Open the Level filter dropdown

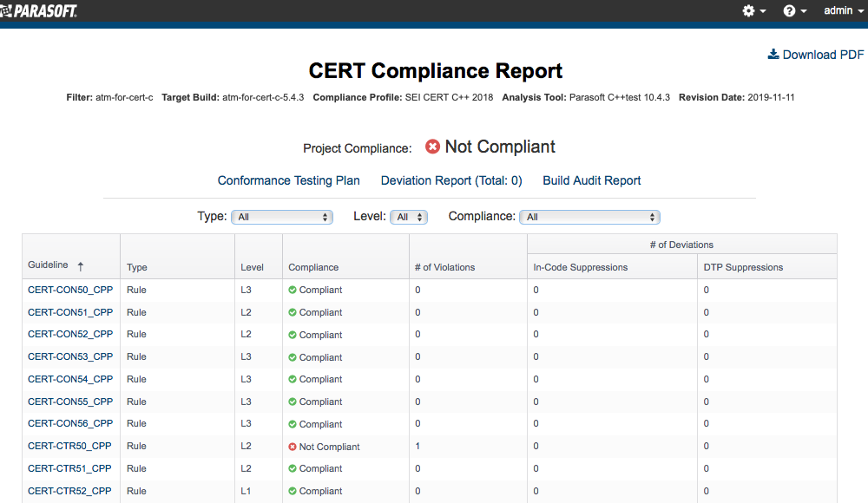(x=409, y=217)
